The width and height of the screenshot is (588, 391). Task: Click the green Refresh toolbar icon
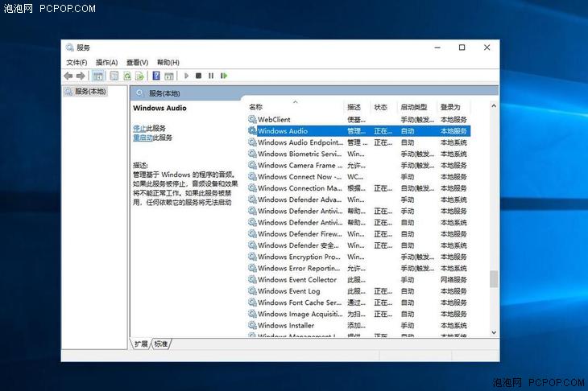pos(127,76)
